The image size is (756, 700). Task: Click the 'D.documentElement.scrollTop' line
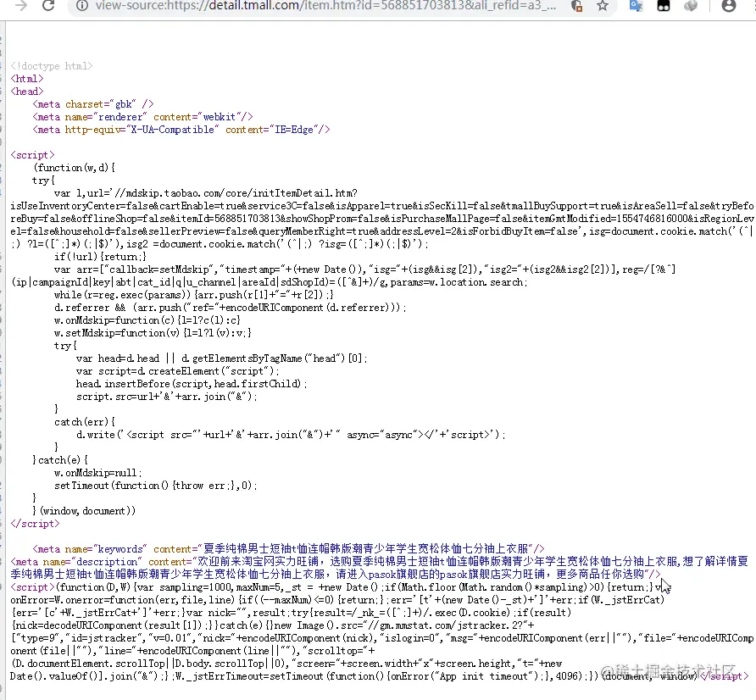286,664
